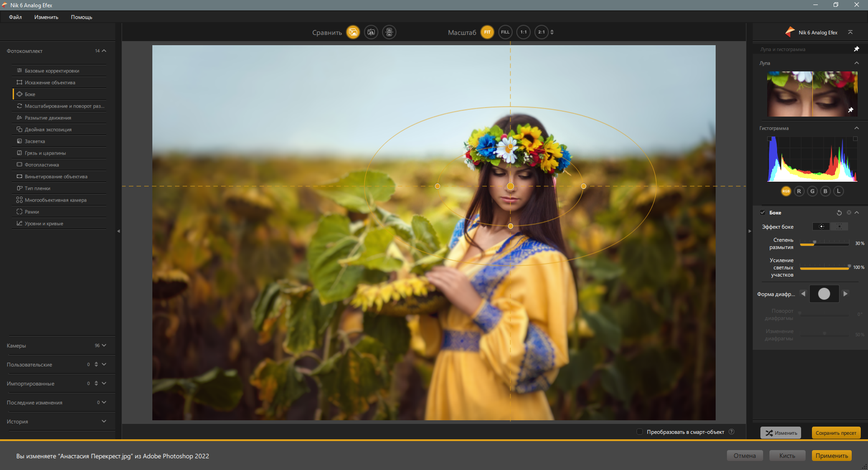Pin the Лупа и гистограмма panel

point(856,49)
